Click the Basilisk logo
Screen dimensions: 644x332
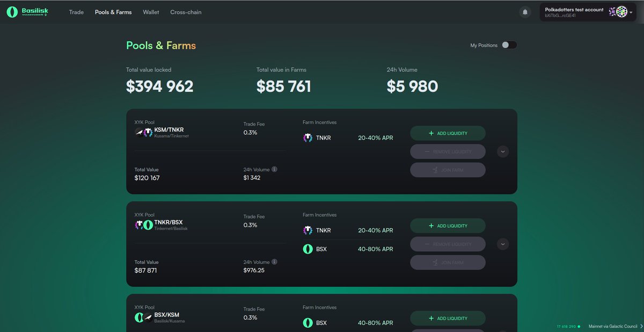[27, 12]
